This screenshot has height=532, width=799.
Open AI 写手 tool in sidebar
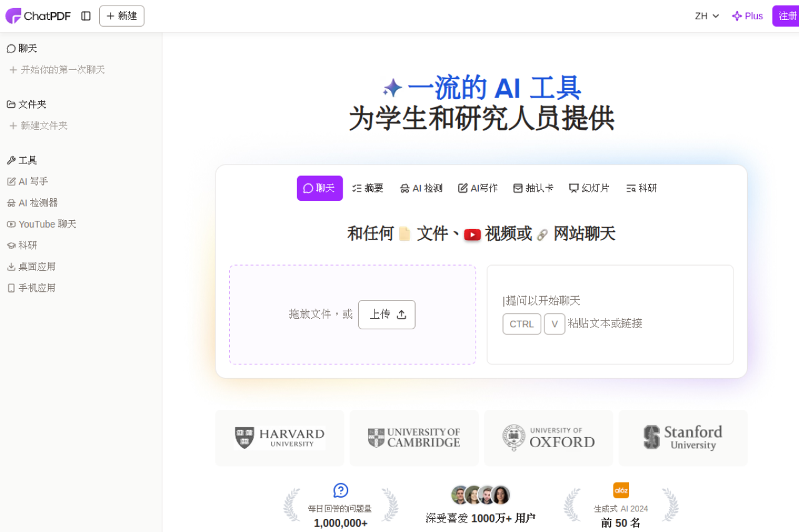click(x=27, y=181)
